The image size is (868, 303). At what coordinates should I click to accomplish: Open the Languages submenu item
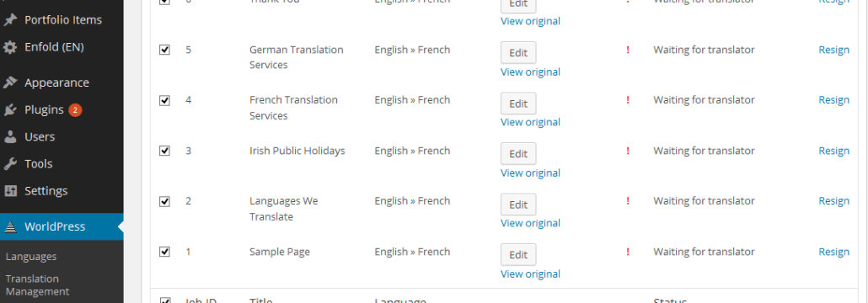[31, 257]
